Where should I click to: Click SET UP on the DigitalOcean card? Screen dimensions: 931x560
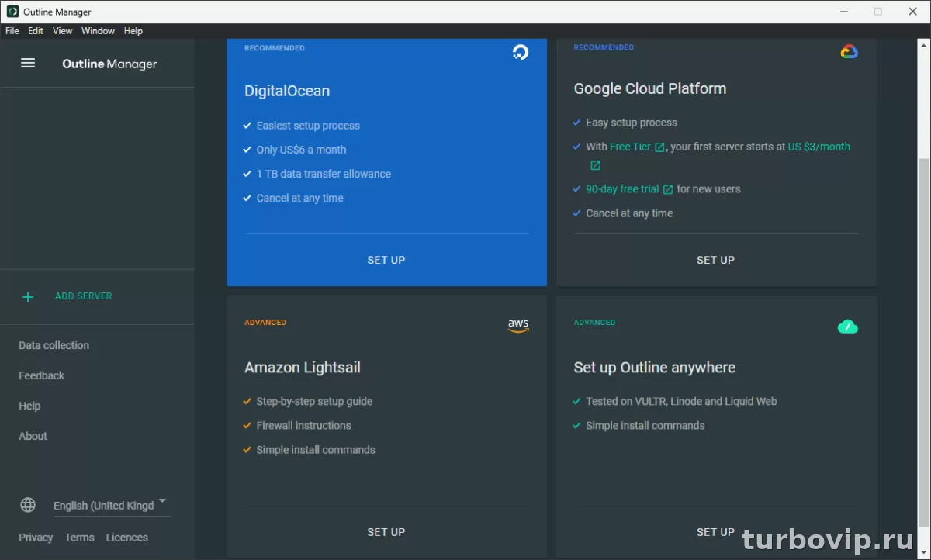(386, 260)
